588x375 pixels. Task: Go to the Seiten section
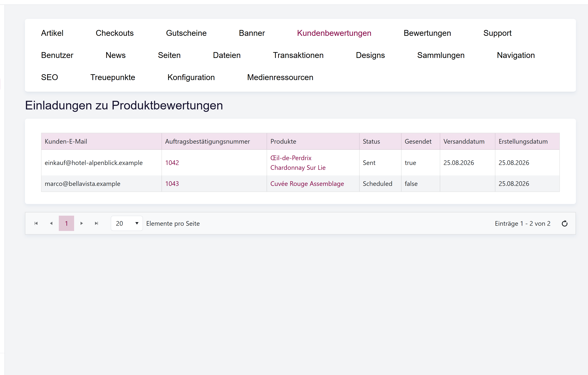tap(169, 55)
